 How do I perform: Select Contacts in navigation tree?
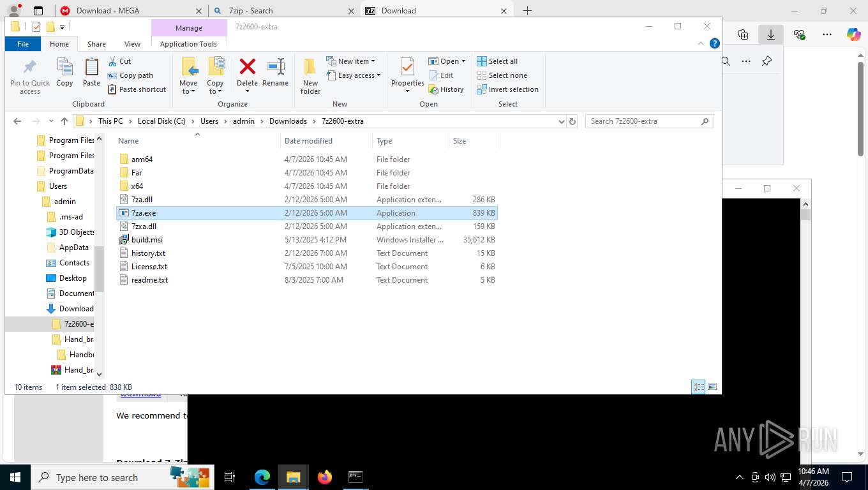click(x=68, y=263)
